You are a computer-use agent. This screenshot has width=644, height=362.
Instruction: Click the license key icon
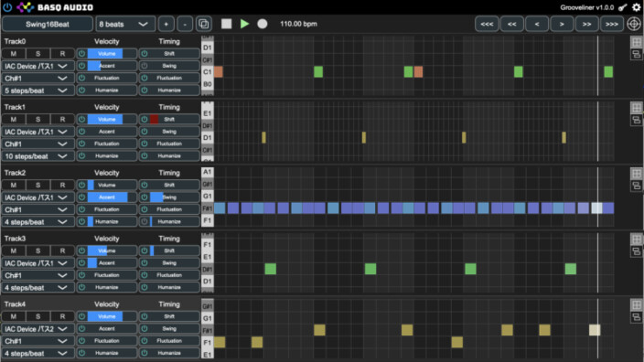tap(623, 7)
